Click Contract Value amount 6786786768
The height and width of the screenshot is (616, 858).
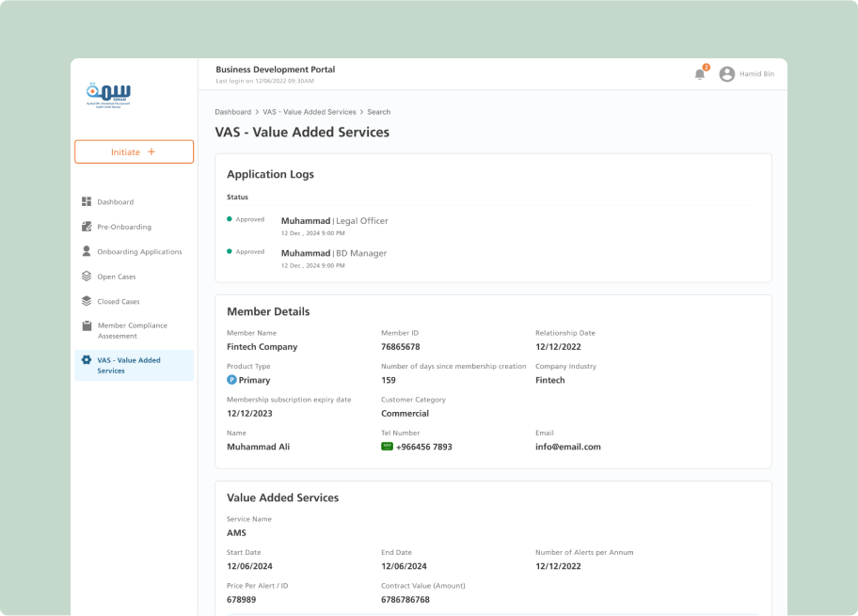tap(405, 600)
